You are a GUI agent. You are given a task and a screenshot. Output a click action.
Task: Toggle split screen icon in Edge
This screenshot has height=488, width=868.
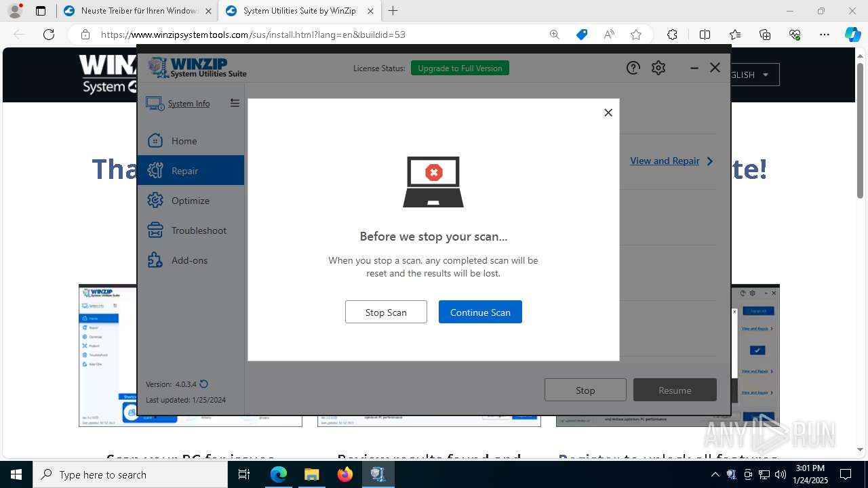[x=705, y=35]
